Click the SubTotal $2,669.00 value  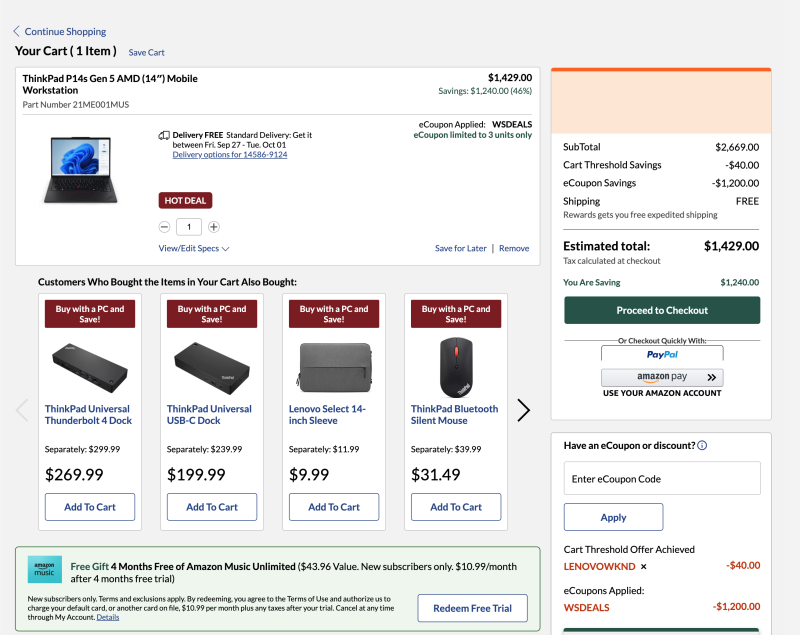click(x=737, y=147)
